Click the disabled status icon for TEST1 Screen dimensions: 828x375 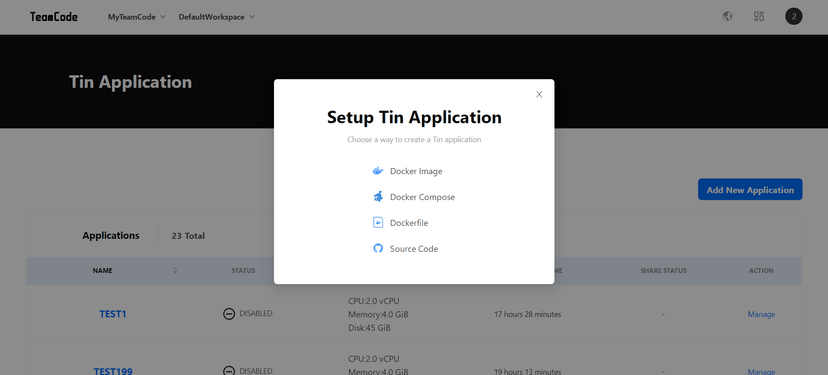pyautogui.click(x=229, y=314)
